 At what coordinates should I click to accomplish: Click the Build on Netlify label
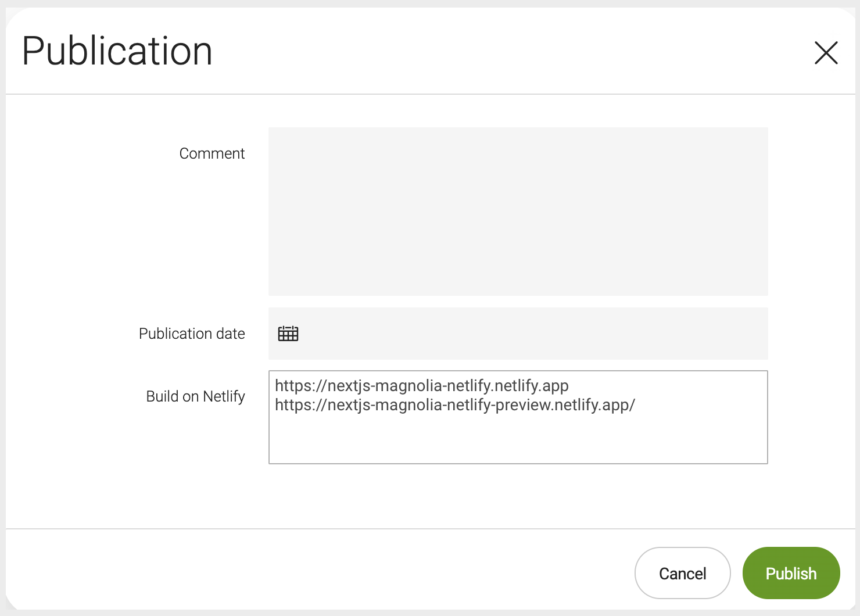pyautogui.click(x=195, y=396)
